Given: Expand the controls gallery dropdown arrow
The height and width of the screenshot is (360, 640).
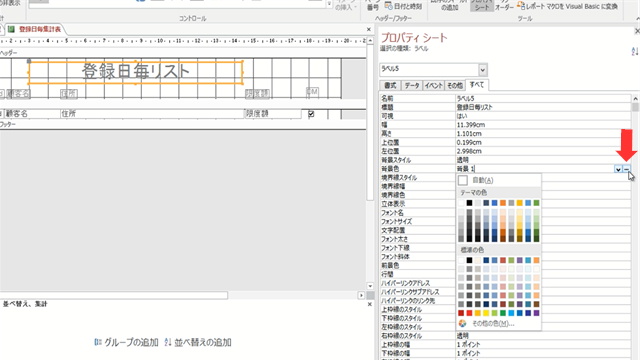Looking at the screenshot, I should point(329,4).
